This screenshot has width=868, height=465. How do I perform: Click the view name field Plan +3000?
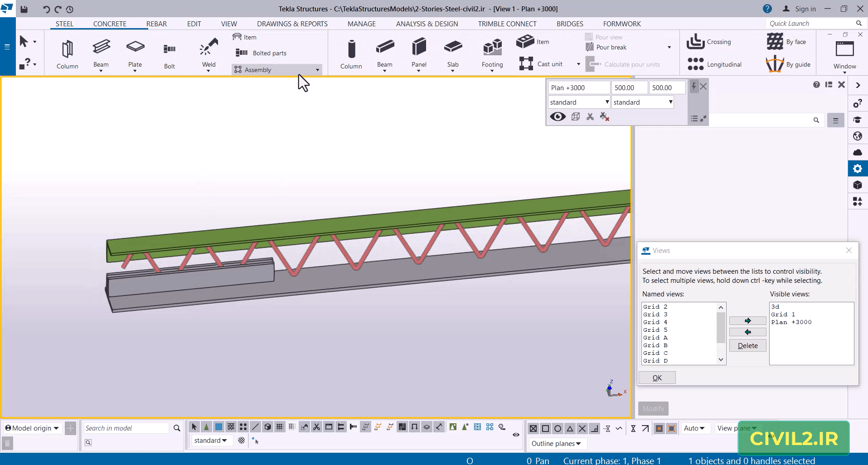coord(579,87)
